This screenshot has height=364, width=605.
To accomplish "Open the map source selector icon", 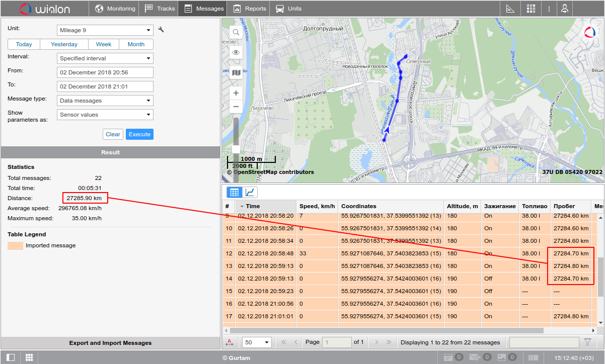I will pyautogui.click(x=236, y=72).
